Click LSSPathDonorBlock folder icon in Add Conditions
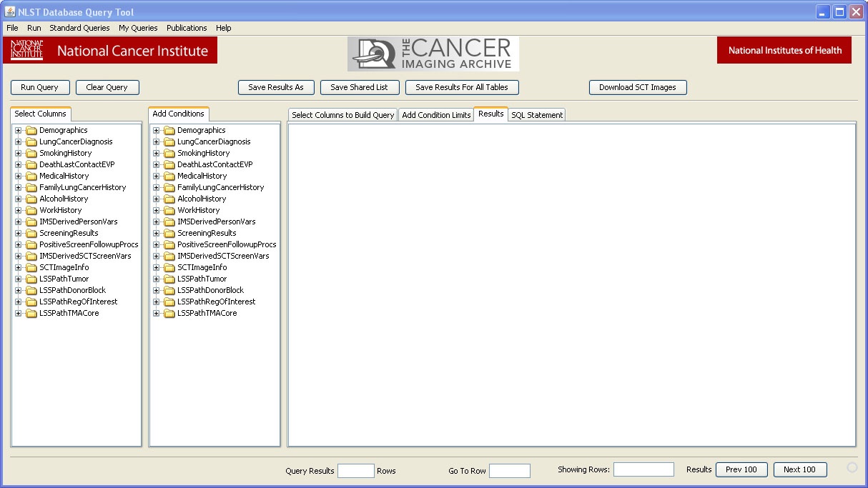The height and width of the screenshot is (488, 868). [x=169, y=291]
